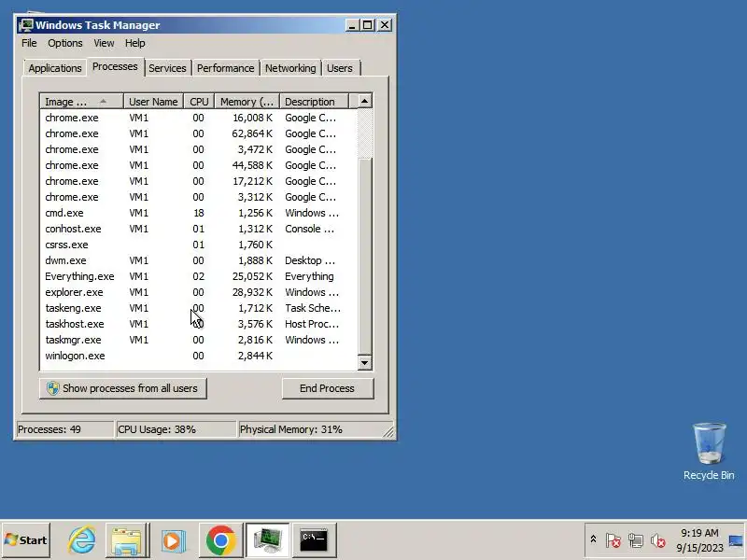Open the Windows Explorer folder icon in taskbar
This screenshot has width=747, height=560.
tap(126, 540)
